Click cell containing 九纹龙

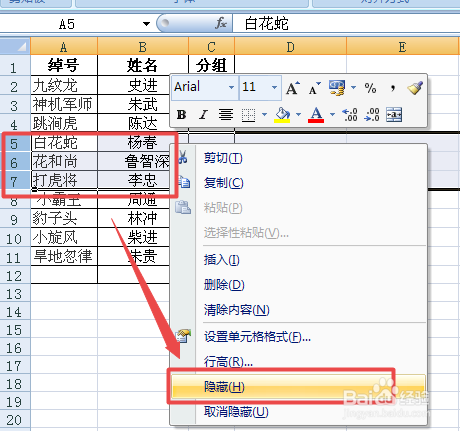pos(64,85)
